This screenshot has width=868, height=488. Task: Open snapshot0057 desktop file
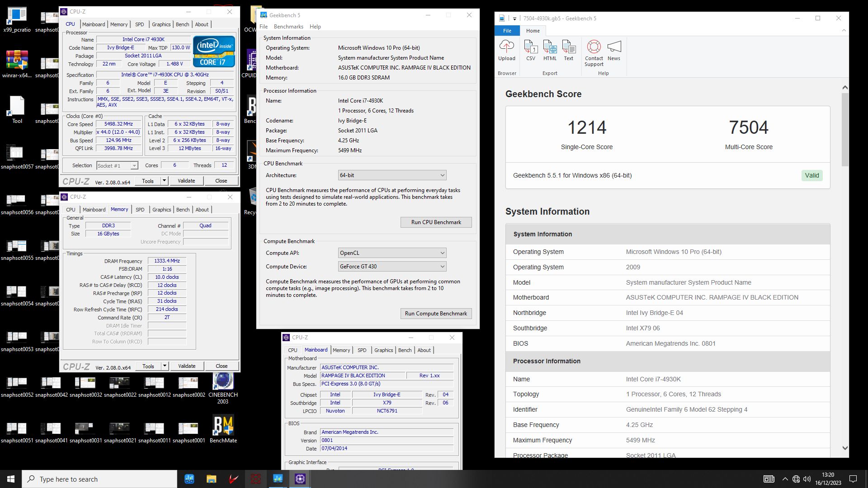coord(17,156)
